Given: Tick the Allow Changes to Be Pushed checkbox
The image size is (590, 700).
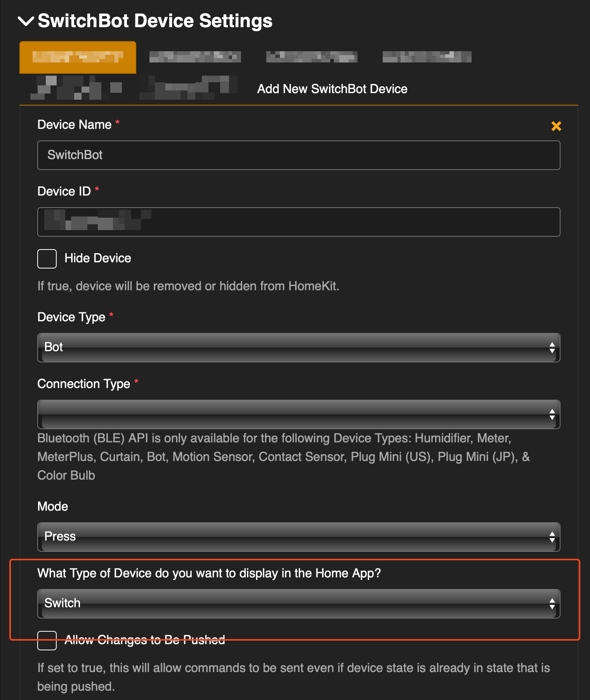Looking at the screenshot, I should [47, 641].
